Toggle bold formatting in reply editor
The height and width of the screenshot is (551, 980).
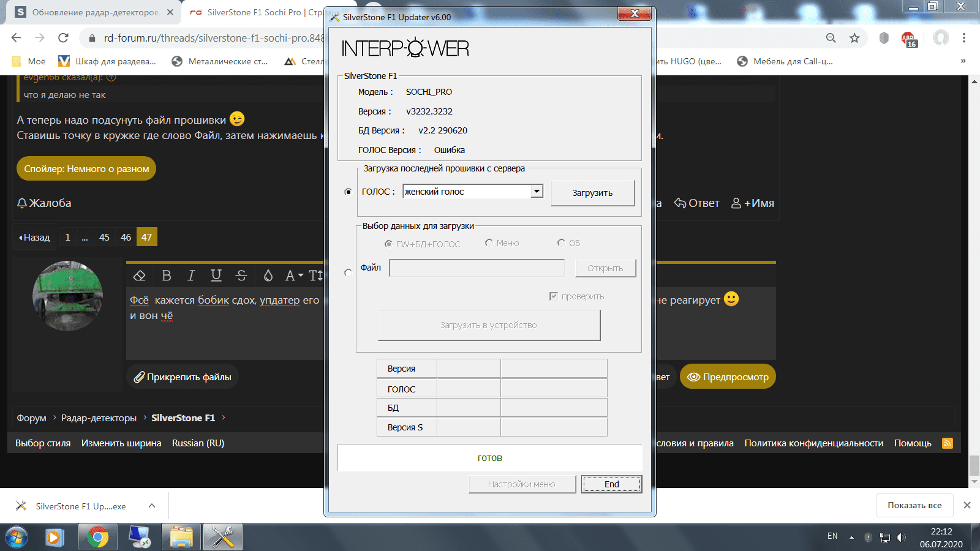(166, 275)
